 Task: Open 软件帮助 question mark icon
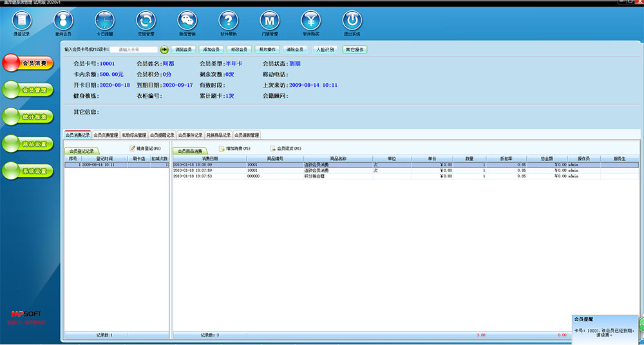coord(228,21)
